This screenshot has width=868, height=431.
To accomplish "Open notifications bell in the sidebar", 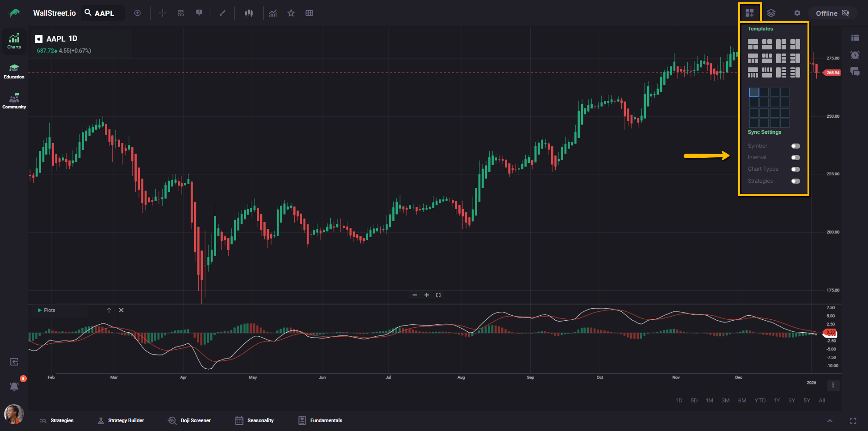I will click(14, 386).
